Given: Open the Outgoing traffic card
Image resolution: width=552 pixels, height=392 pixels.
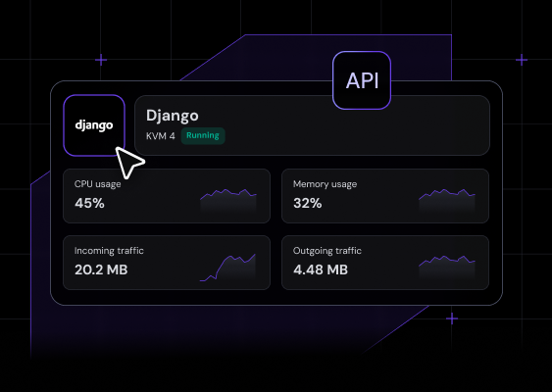Looking at the screenshot, I should click(385, 263).
